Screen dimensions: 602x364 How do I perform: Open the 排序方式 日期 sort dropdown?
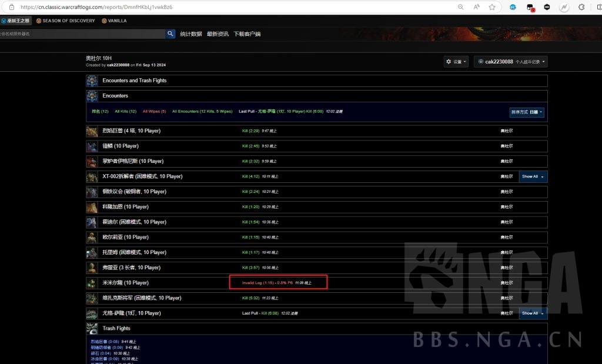click(526, 112)
